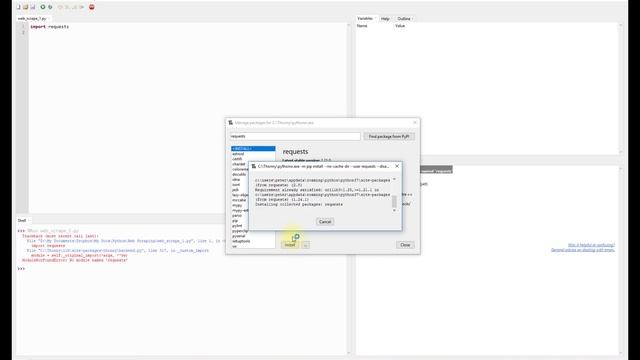Click the Value column header in Variables
The image size is (640, 360).
pos(400,26)
